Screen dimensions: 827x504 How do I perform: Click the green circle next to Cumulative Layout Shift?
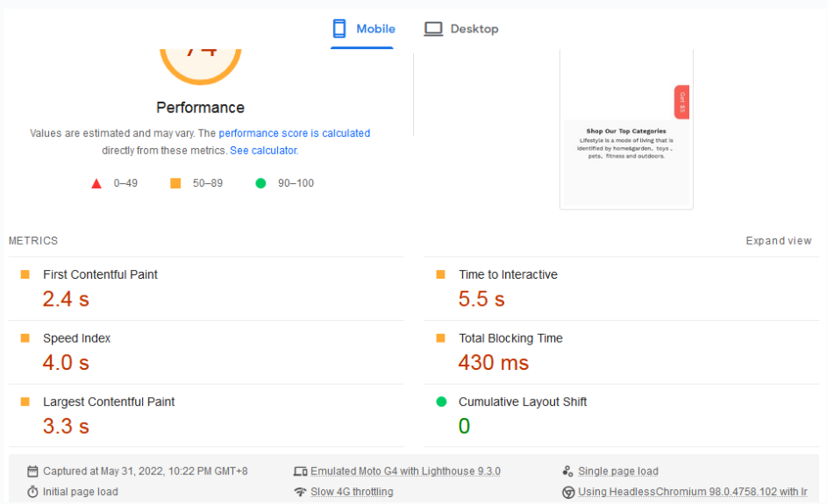(441, 402)
